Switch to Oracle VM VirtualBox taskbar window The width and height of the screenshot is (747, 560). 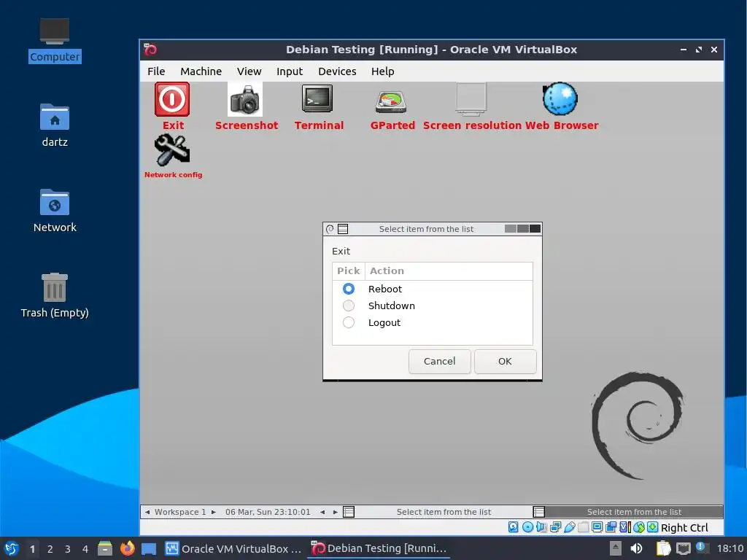pos(233,548)
